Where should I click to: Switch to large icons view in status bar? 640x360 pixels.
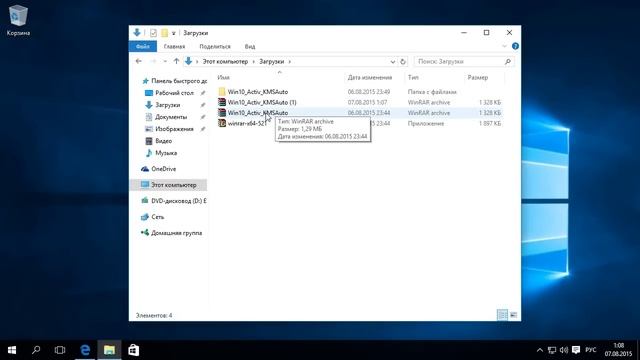[513, 315]
